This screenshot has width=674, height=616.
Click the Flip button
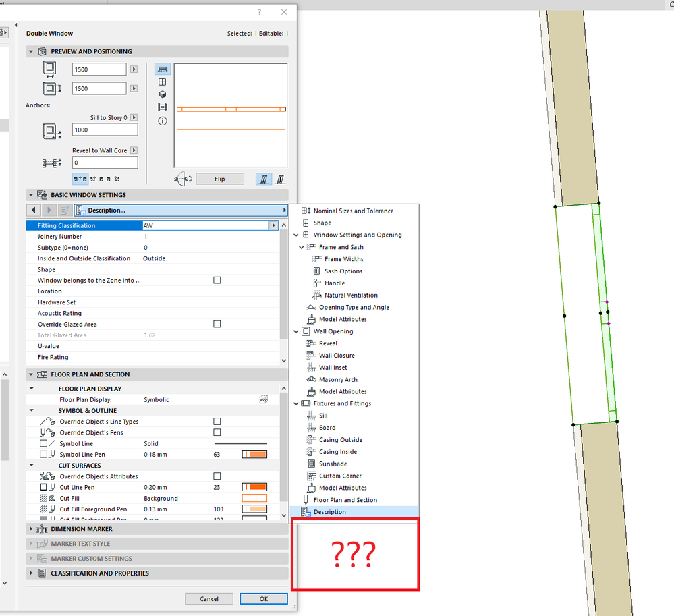(x=220, y=179)
